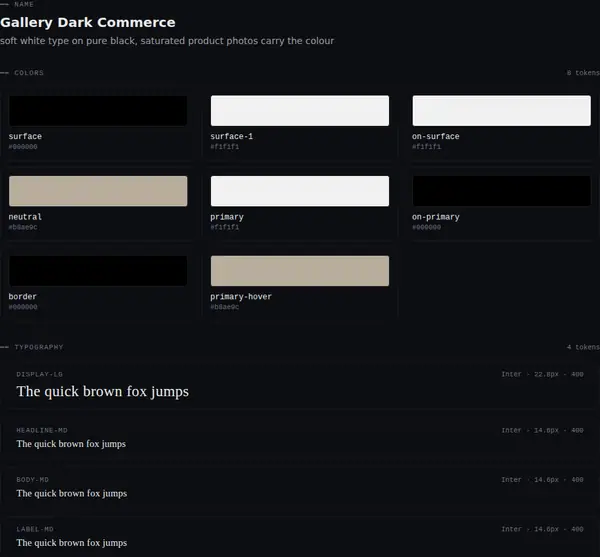Click the BODY-MD quick brown fox sample
This screenshot has width=600, height=557.
click(72, 493)
